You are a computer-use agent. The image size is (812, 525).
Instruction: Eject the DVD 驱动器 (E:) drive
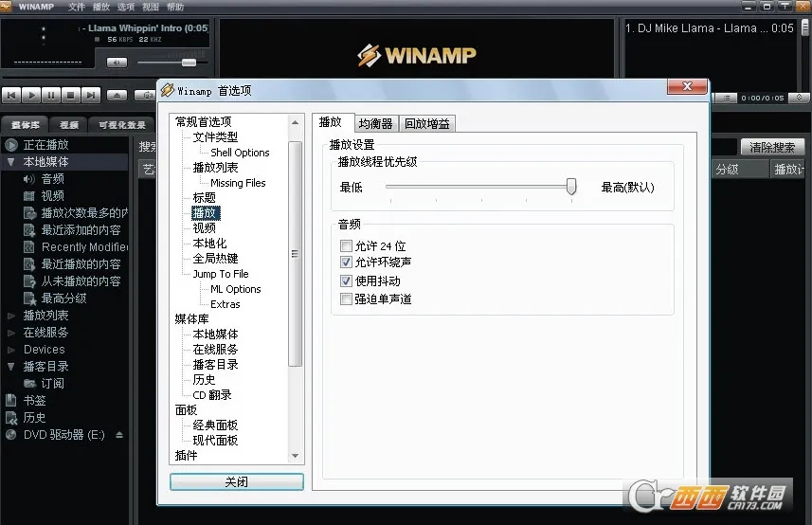point(119,435)
